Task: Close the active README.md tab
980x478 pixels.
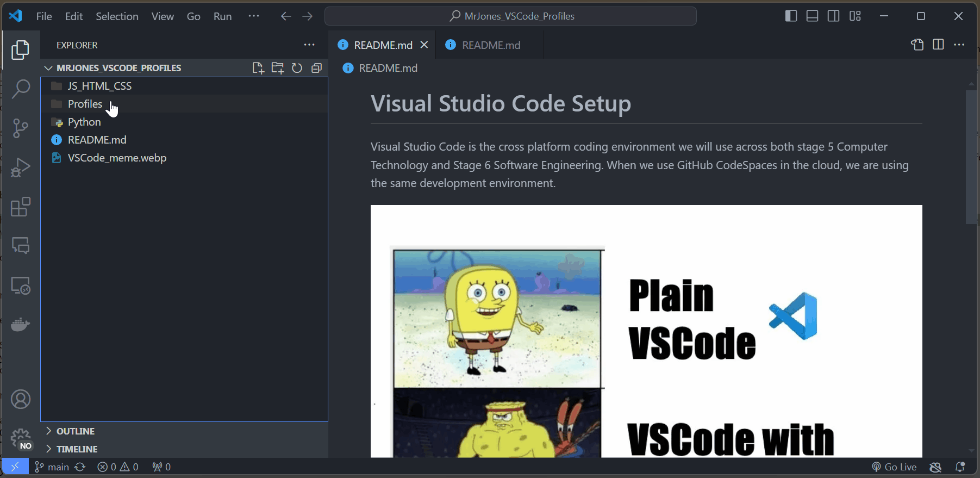Action: (425, 45)
